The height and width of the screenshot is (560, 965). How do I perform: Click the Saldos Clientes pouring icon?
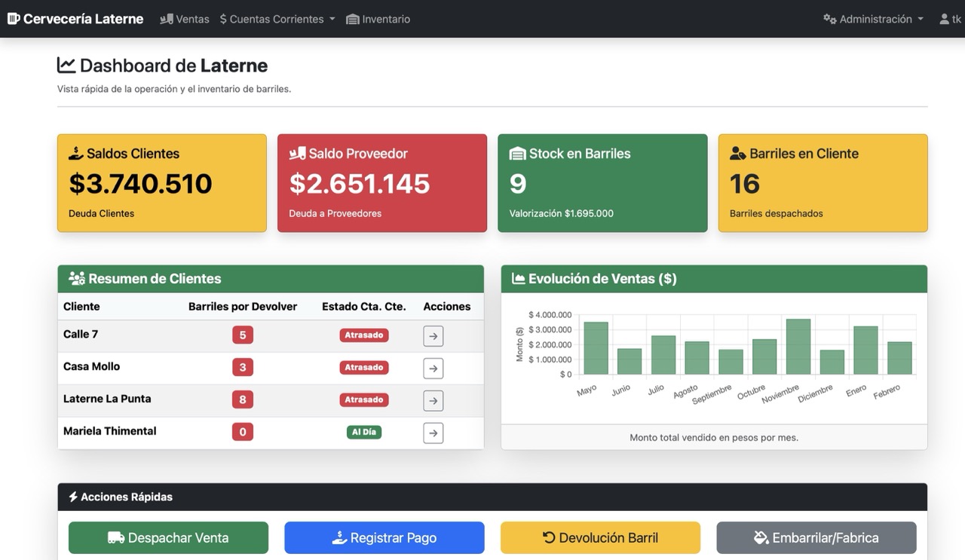75,152
